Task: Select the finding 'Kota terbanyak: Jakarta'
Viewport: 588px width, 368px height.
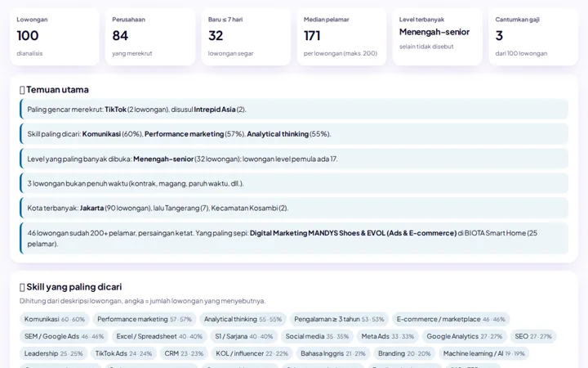Action: [x=294, y=208]
